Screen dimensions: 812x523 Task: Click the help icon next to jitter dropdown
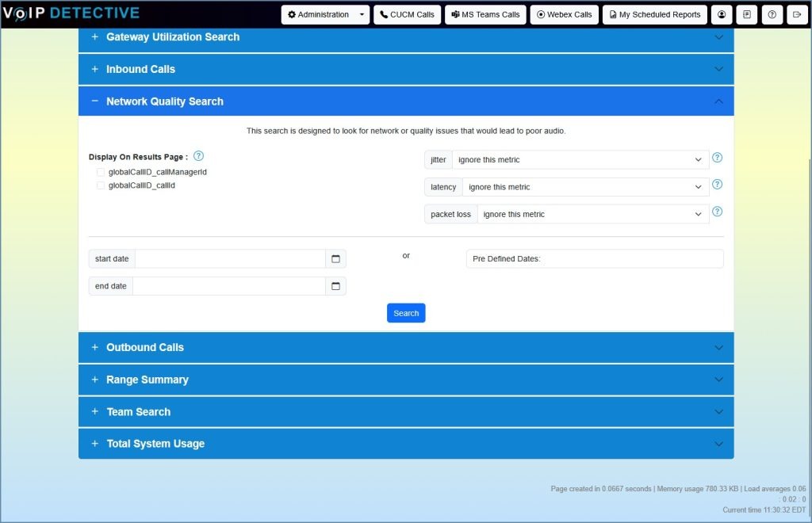click(717, 158)
